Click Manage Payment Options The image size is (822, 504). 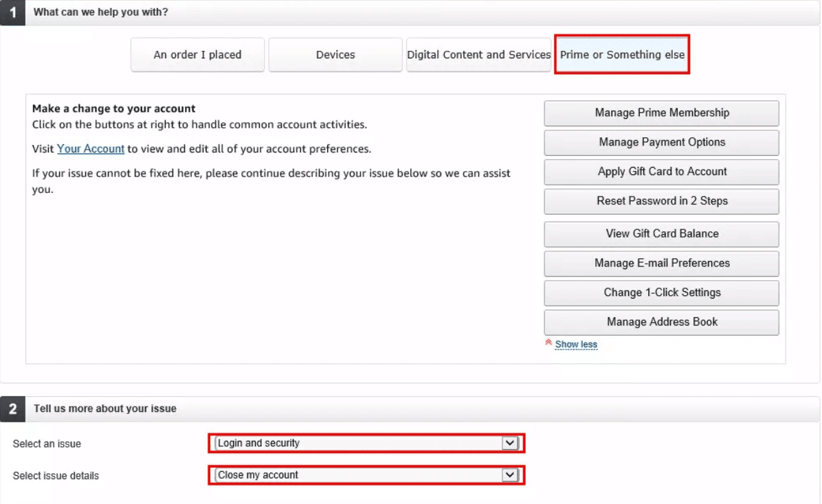click(x=660, y=142)
